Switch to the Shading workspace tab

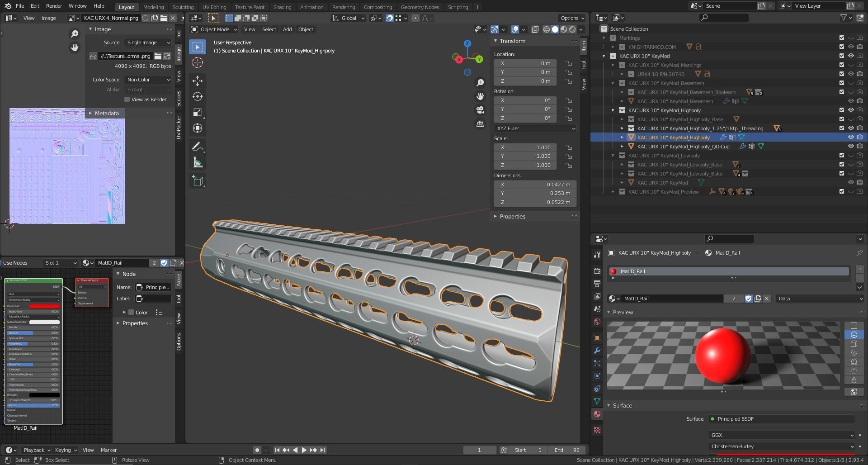[x=282, y=7]
